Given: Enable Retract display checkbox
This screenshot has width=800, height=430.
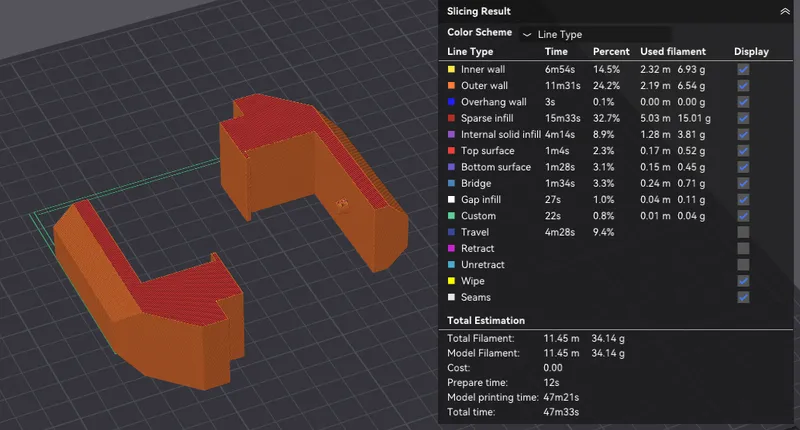Looking at the screenshot, I should (743, 248).
